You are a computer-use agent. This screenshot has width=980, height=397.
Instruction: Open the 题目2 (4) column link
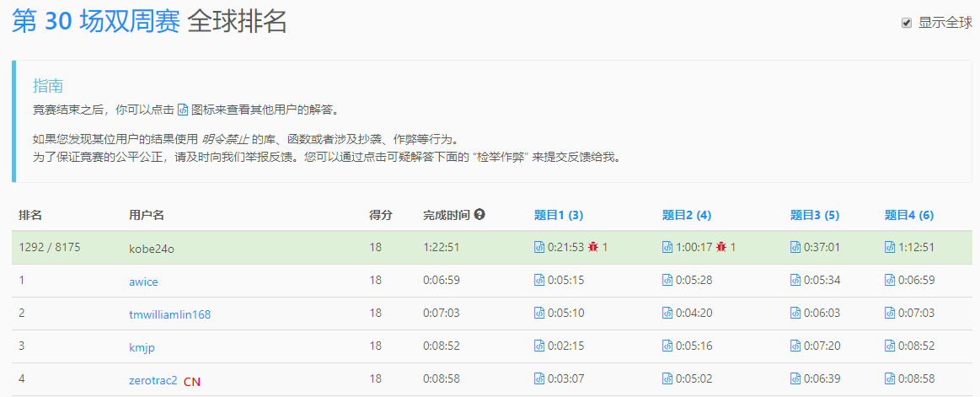(x=687, y=215)
